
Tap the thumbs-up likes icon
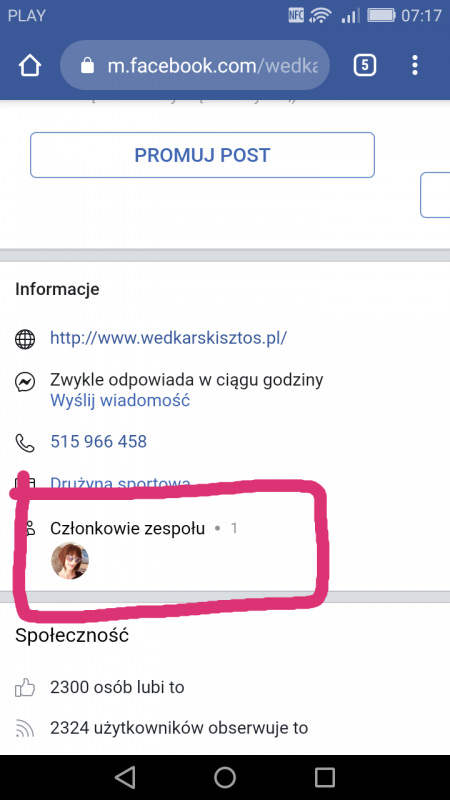pos(25,689)
